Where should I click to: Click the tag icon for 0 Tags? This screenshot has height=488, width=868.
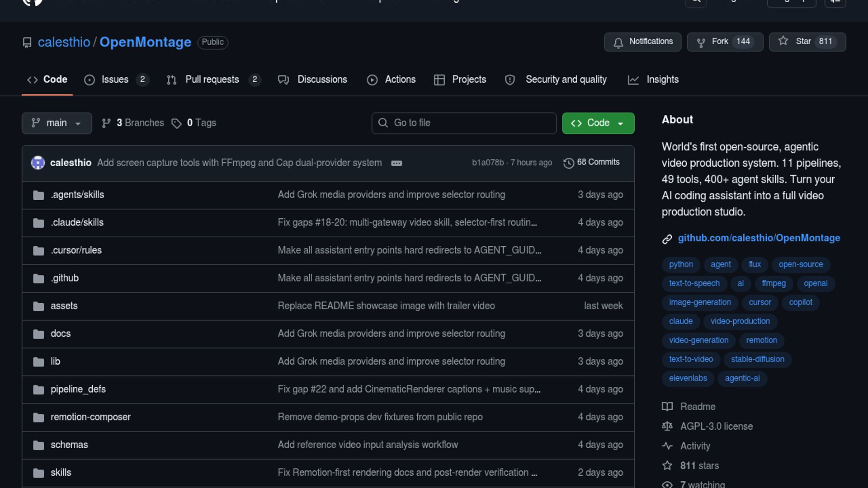coord(176,123)
